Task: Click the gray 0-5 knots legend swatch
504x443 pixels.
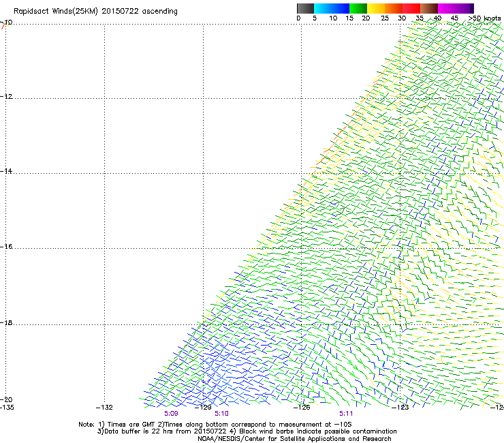Action: pyautogui.click(x=305, y=8)
